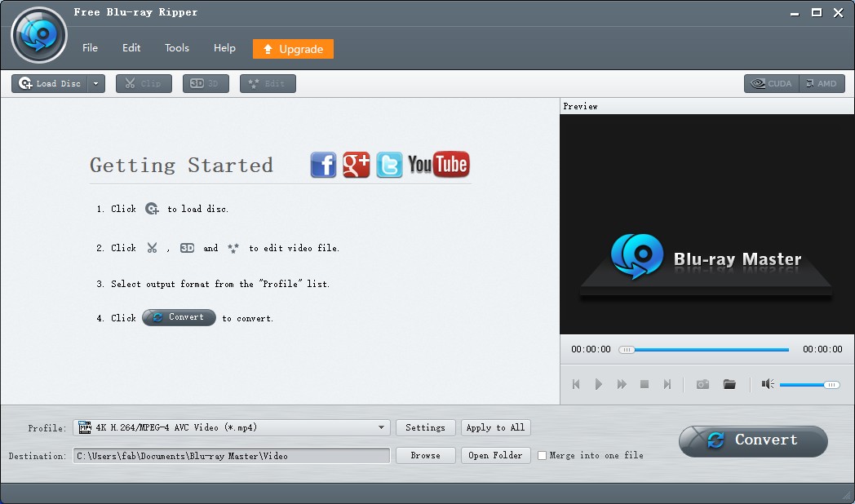Toggle AMD acceleration button
The image size is (855, 504).
[822, 83]
